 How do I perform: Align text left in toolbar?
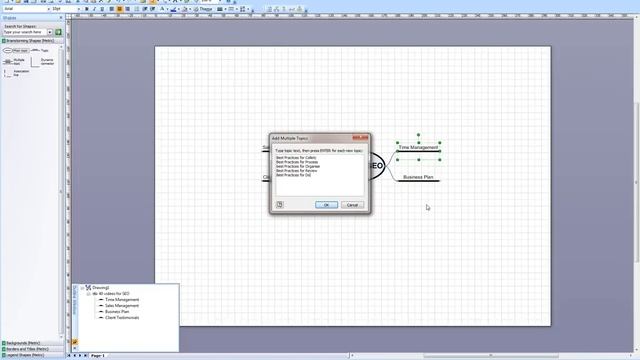click(x=111, y=9)
